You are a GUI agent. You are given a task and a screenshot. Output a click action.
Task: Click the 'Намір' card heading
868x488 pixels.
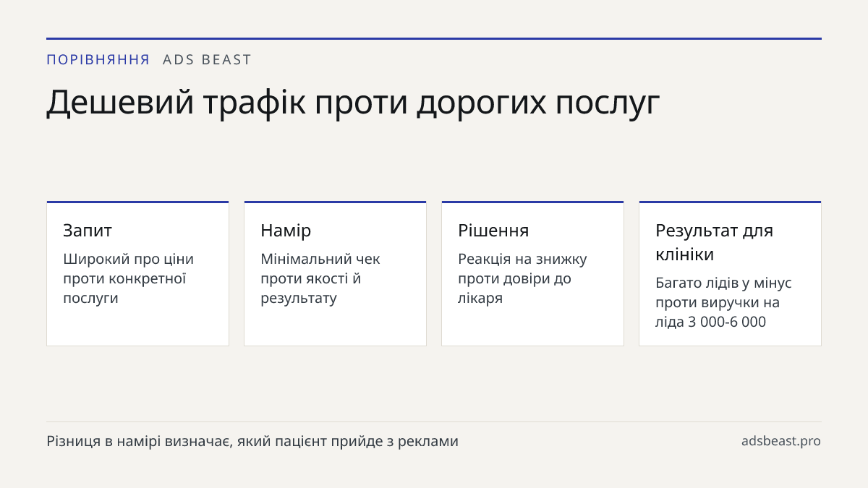[286, 231]
